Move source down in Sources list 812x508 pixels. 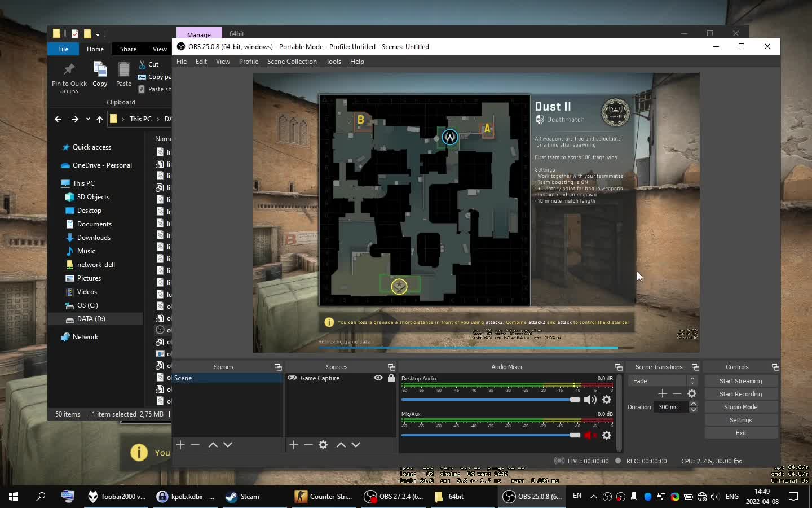pyautogui.click(x=356, y=445)
